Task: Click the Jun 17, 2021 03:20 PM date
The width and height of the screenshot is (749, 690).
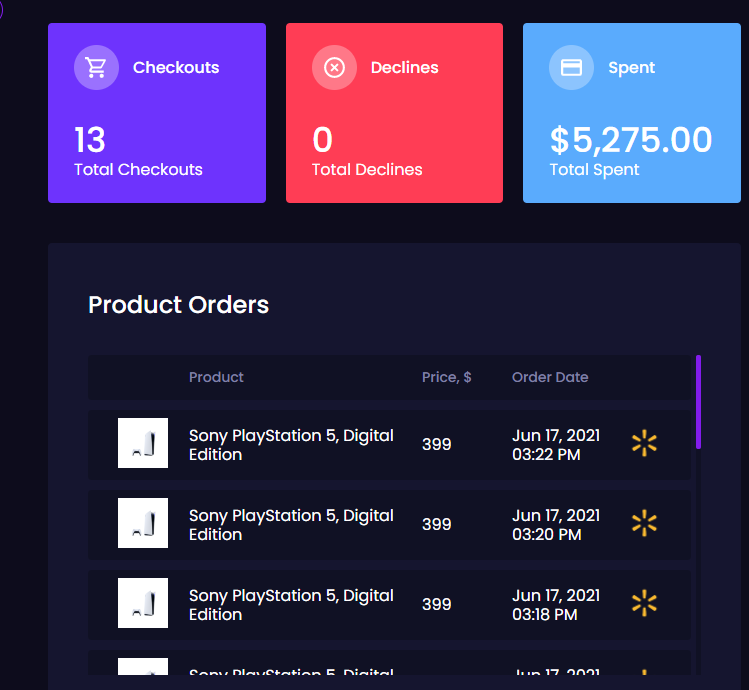Action: [x=556, y=524]
